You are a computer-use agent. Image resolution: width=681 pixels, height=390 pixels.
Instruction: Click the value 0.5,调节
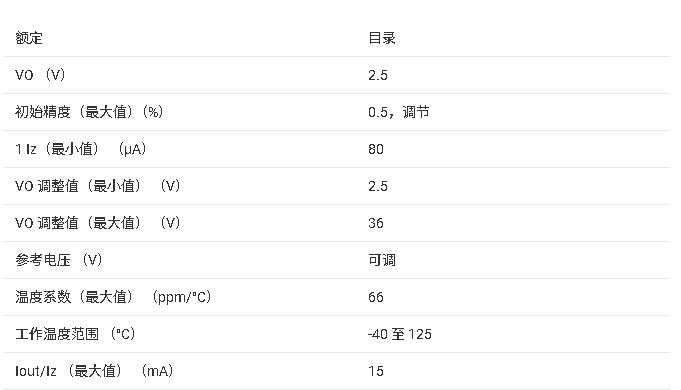click(x=399, y=112)
